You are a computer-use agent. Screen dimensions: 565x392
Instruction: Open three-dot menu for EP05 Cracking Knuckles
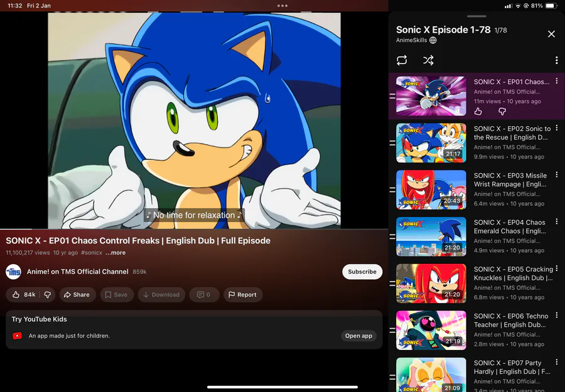tap(557, 268)
